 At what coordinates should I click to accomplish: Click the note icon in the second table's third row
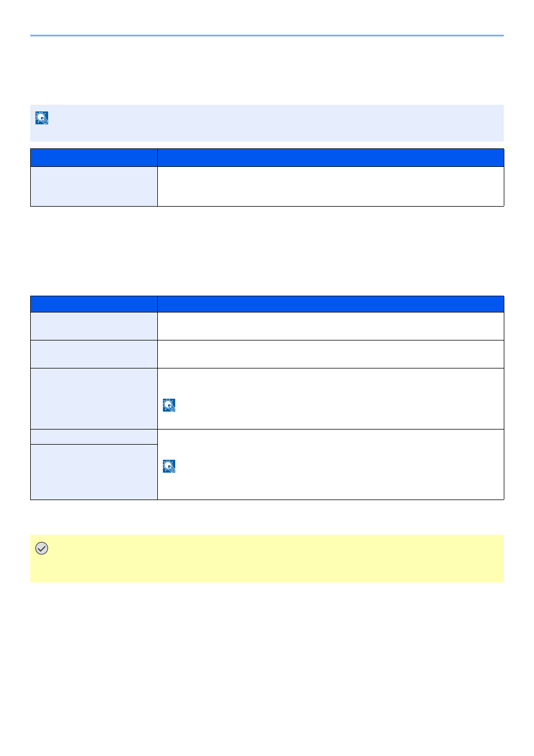169,405
